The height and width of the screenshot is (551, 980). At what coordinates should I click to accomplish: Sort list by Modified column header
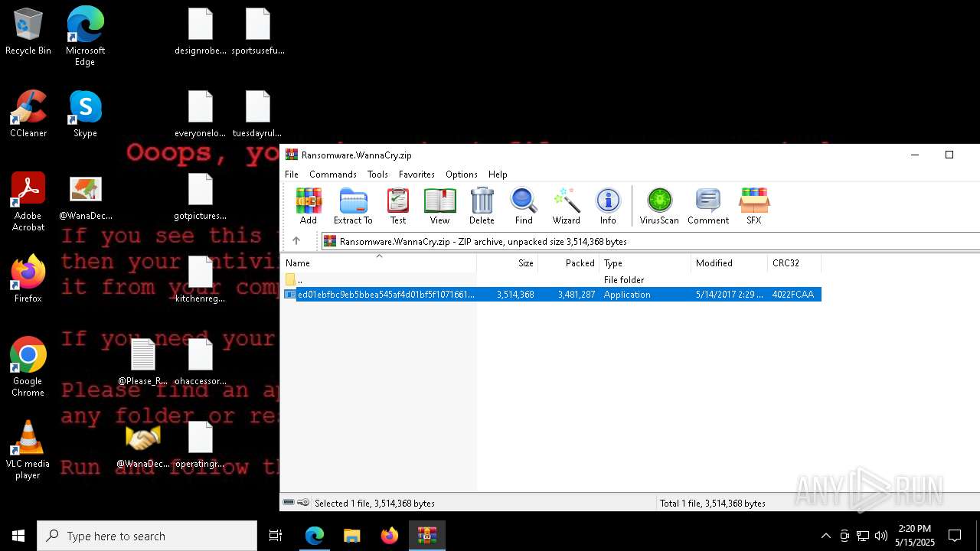click(730, 263)
